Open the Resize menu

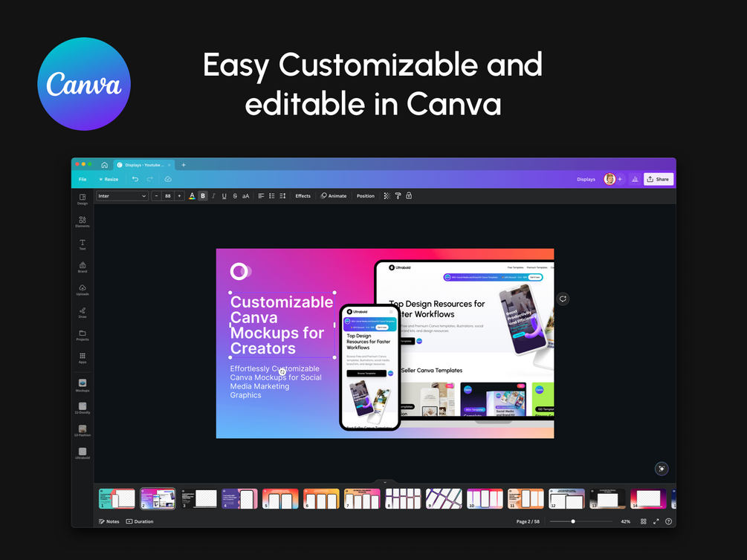point(109,180)
